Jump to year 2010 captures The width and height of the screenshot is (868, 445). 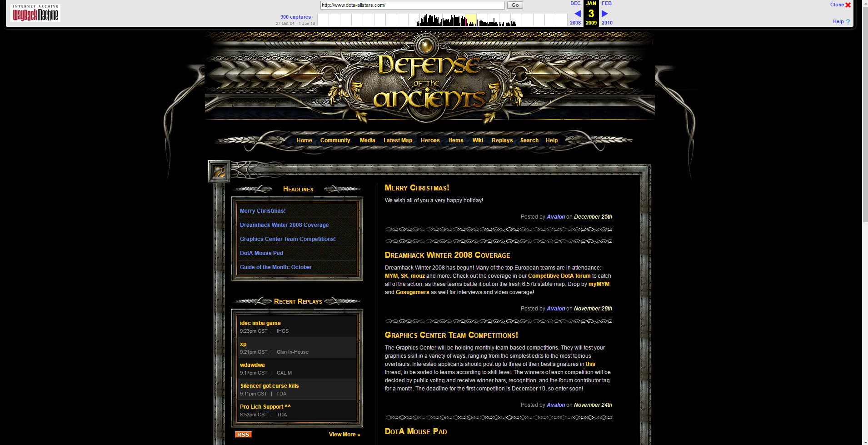(607, 23)
